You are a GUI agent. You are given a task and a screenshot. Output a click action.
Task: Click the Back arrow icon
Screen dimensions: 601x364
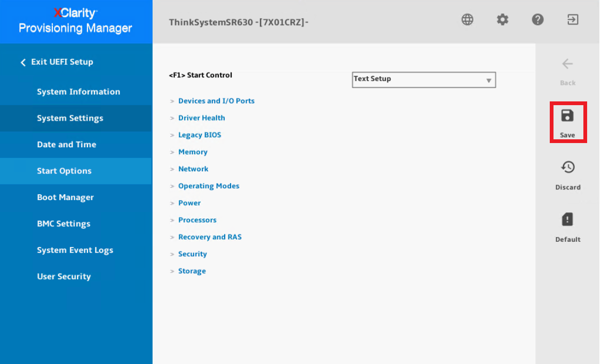pos(567,64)
